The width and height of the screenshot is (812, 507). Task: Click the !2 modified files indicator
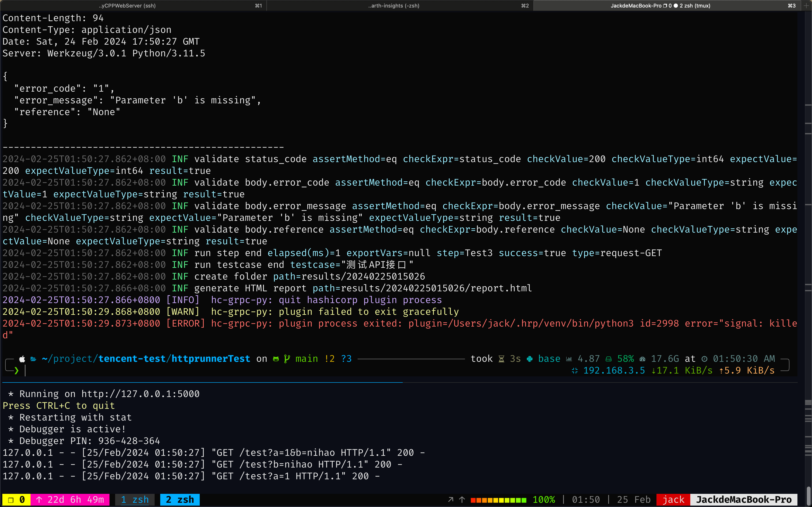click(330, 359)
